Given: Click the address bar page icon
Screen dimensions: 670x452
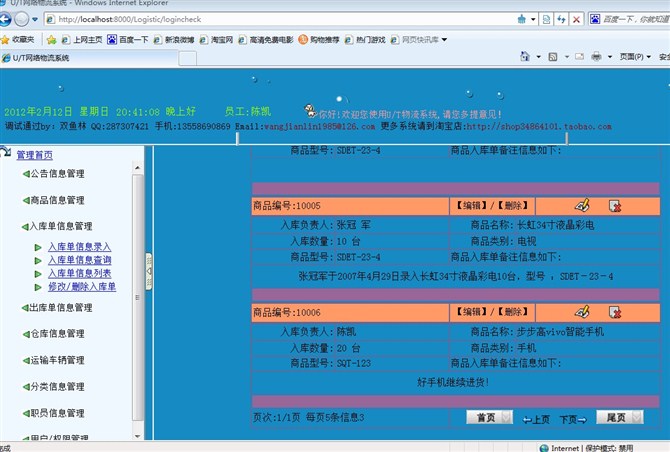Looking at the screenshot, I should click(51, 19).
